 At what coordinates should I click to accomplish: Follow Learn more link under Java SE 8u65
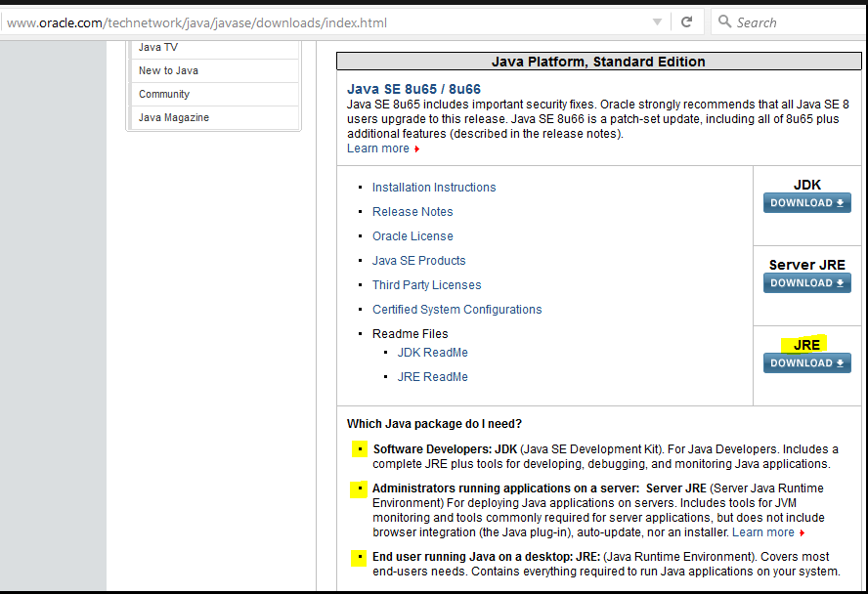pos(378,148)
